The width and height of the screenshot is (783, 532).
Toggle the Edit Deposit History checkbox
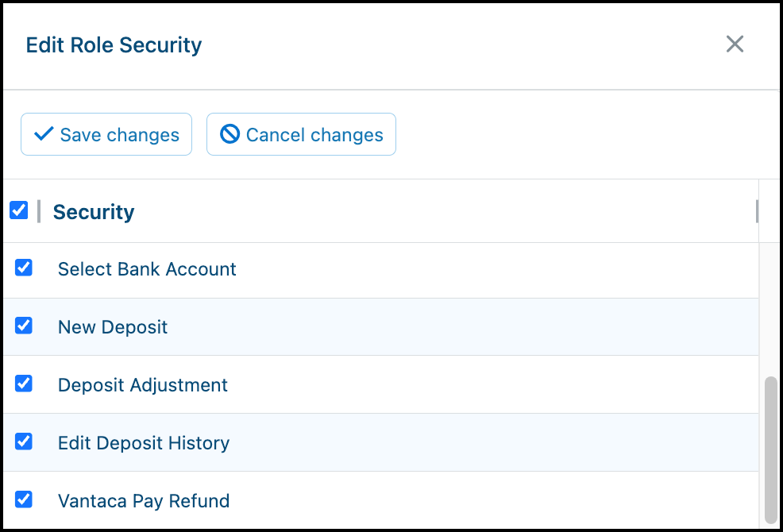click(24, 441)
